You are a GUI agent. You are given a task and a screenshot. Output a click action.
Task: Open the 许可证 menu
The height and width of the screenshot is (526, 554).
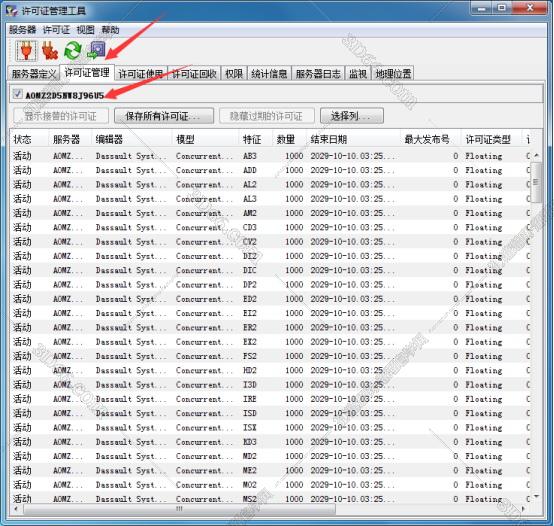[56, 30]
